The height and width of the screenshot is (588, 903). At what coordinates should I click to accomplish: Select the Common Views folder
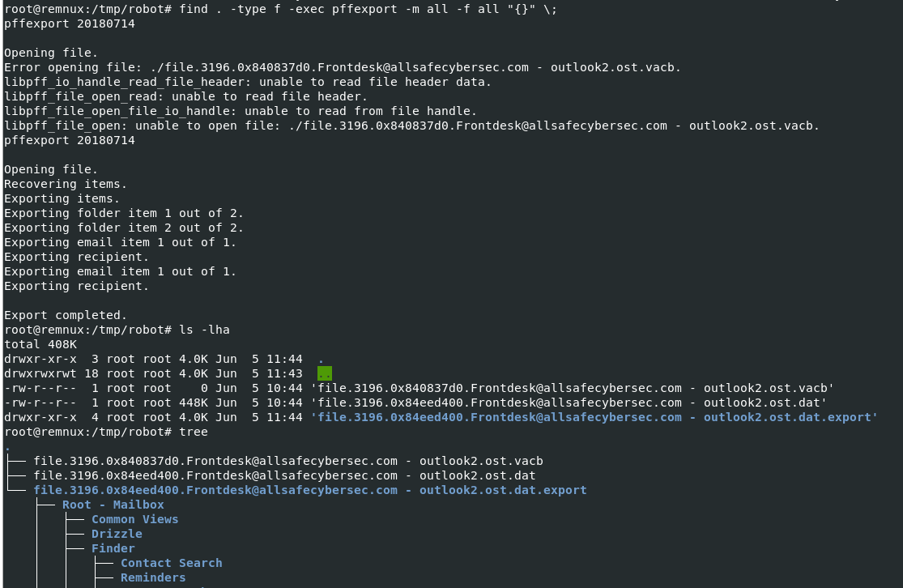[134, 519]
